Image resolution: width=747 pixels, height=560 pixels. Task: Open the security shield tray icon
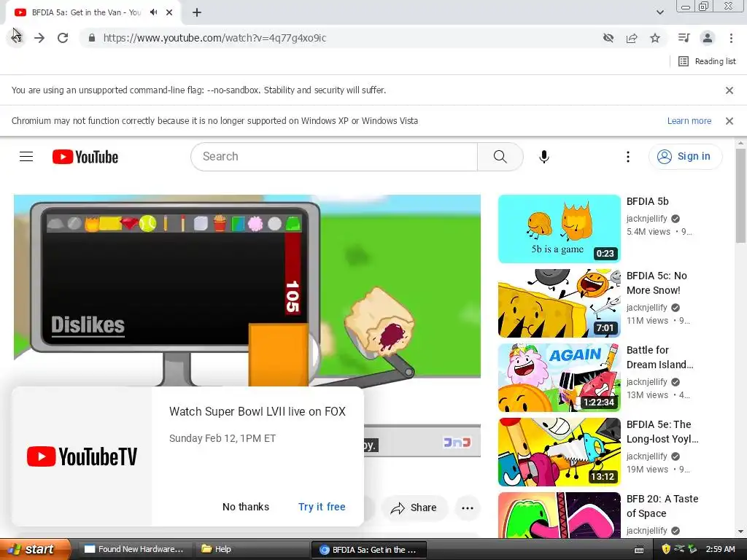(666, 549)
